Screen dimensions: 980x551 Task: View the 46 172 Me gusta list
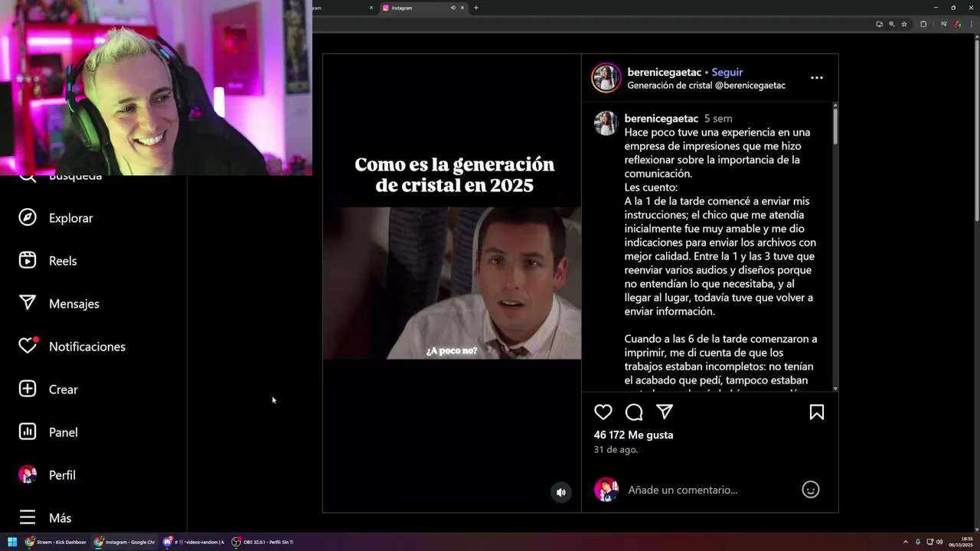(x=633, y=435)
